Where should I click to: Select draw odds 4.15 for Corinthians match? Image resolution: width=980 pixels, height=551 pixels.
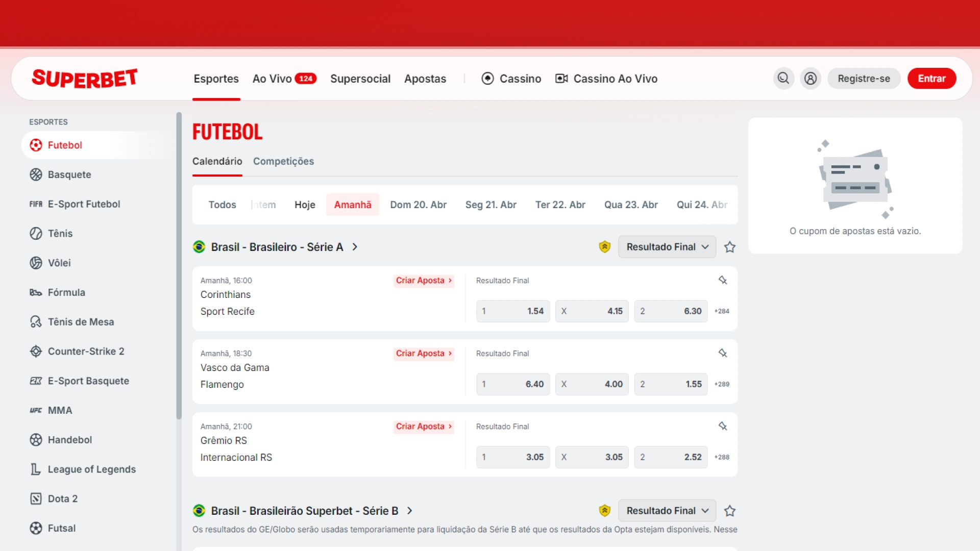(x=592, y=311)
